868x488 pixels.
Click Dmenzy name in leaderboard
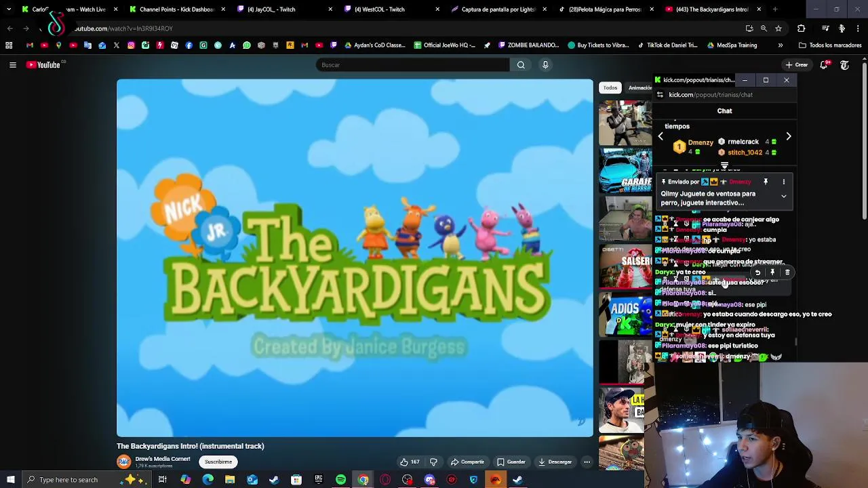pos(701,142)
